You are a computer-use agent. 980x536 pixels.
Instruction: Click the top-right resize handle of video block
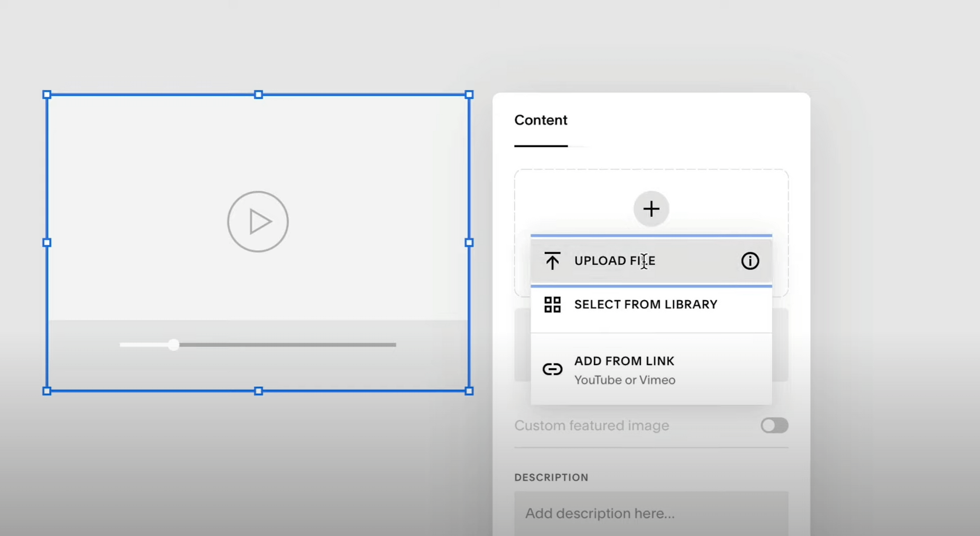(x=469, y=95)
